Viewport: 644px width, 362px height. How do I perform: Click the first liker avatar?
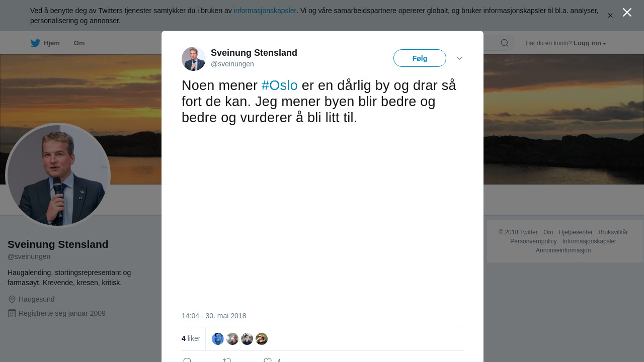coord(218,339)
